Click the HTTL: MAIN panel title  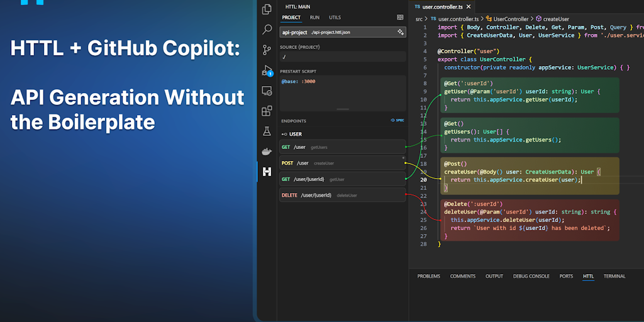pyautogui.click(x=297, y=7)
